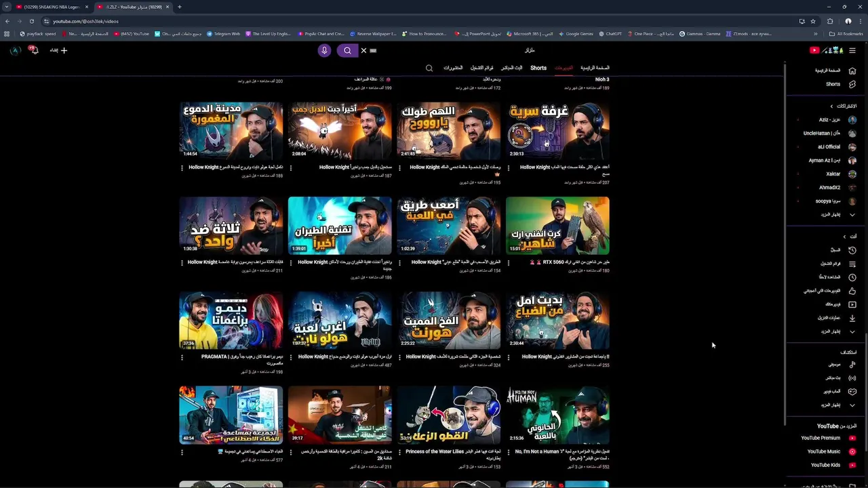Expand the Show more subscriptions chevron

[852, 215]
